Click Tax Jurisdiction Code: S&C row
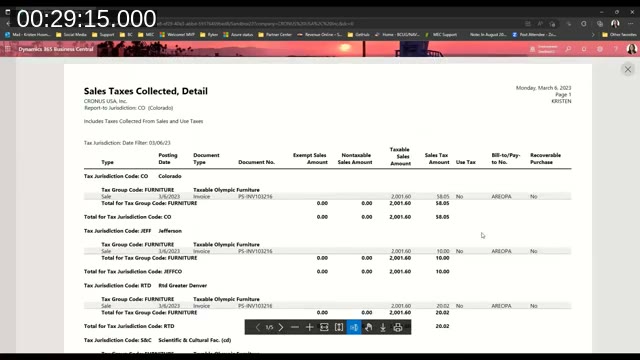640x360 pixels. [x=157, y=340]
